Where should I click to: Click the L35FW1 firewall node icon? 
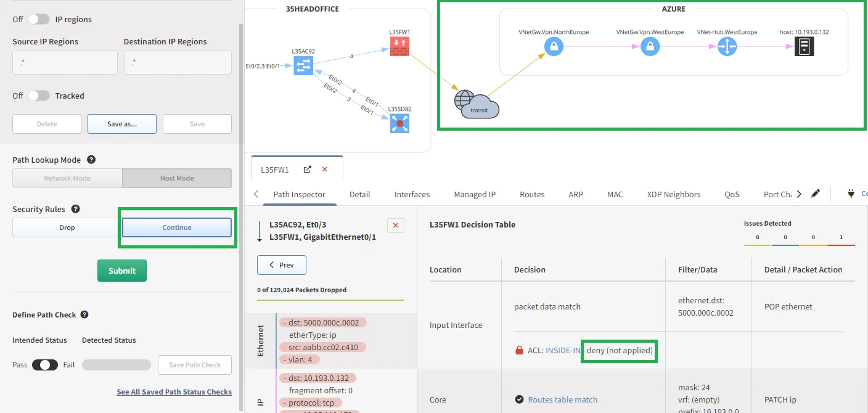click(x=399, y=46)
